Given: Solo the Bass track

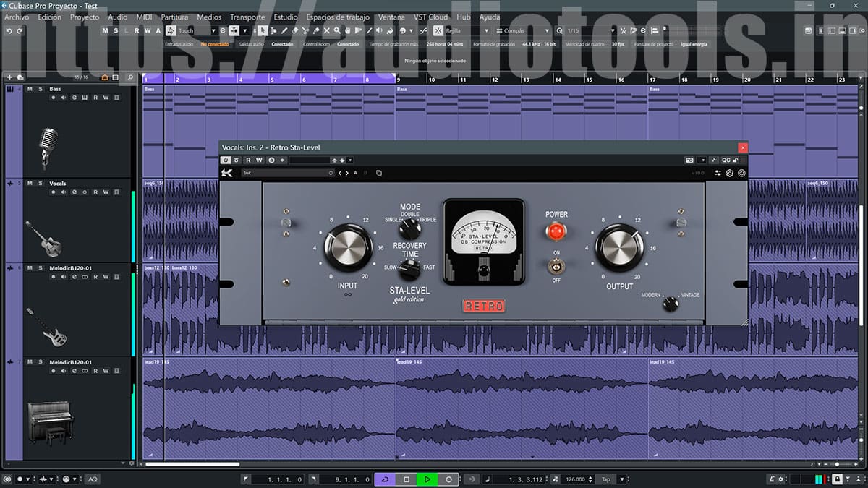Looking at the screenshot, I should [41, 89].
